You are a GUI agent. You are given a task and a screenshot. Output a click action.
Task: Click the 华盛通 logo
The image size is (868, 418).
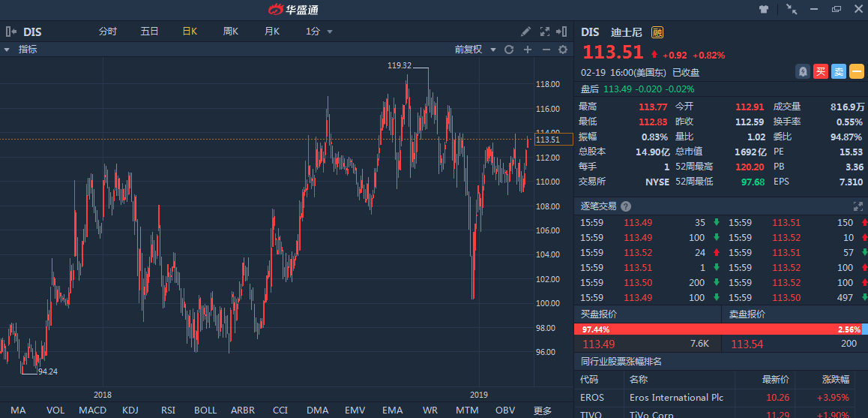coord(293,10)
